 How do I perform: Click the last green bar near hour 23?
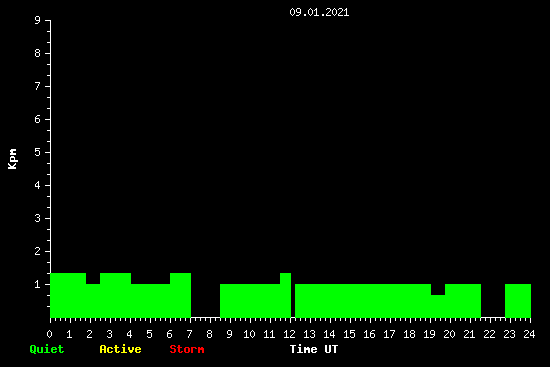[518, 301]
